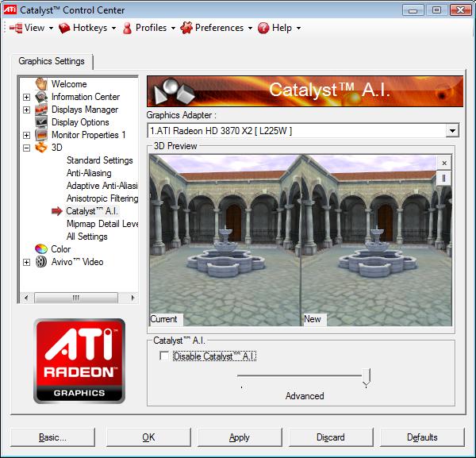This screenshot has width=476, height=458.
Task: Click the 3D cubes tree icon
Action: (x=41, y=148)
